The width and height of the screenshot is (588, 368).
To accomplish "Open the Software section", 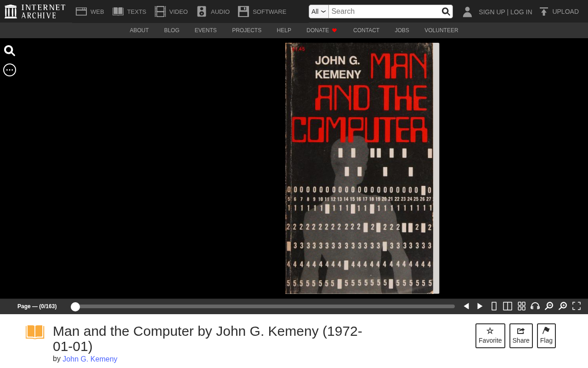I will [x=262, y=11].
